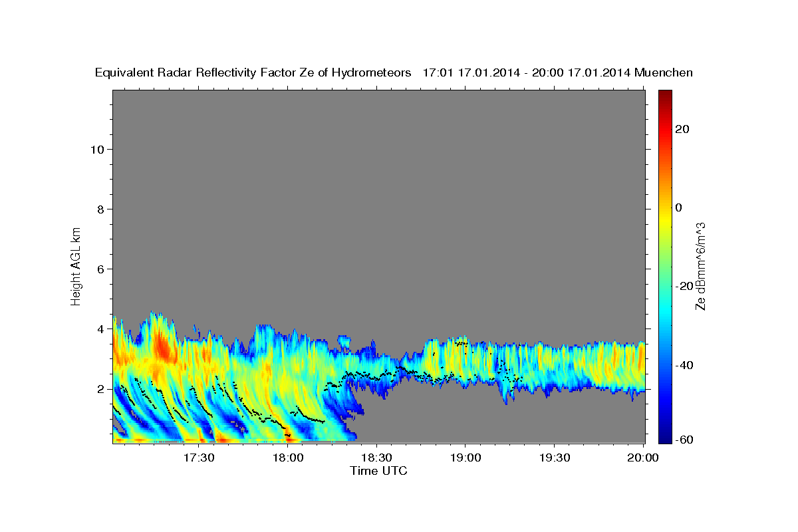Click the colorbar '-60' value label
798x532 pixels.
click(x=684, y=439)
